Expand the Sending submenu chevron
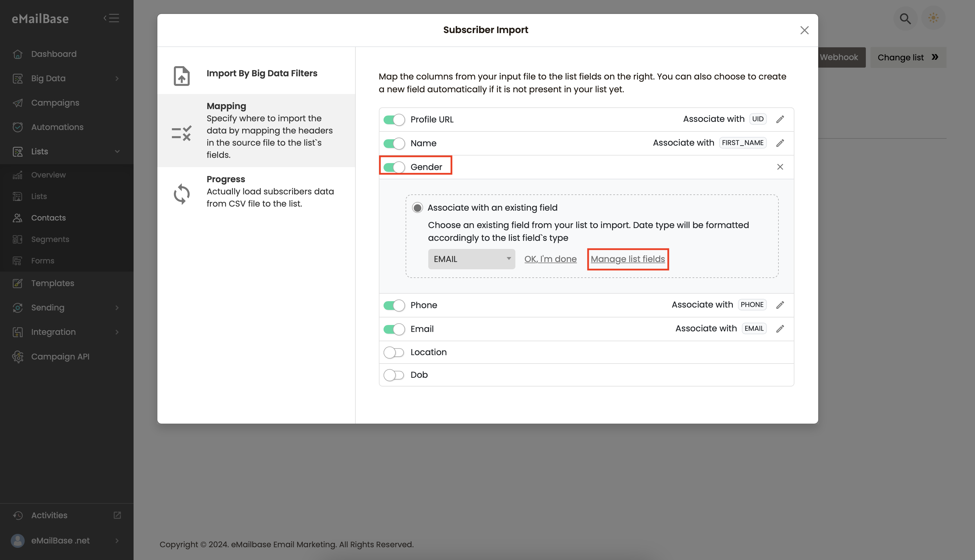975x560 pixels. [x=117, y=308]
